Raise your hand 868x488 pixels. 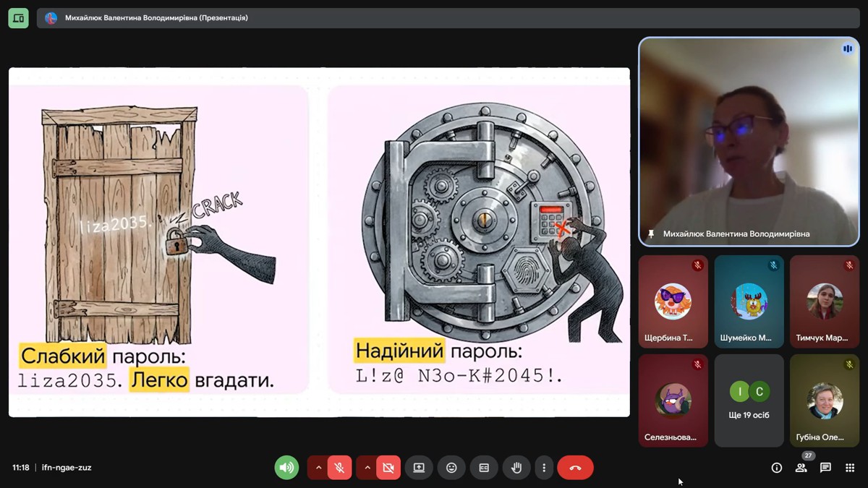516,468
